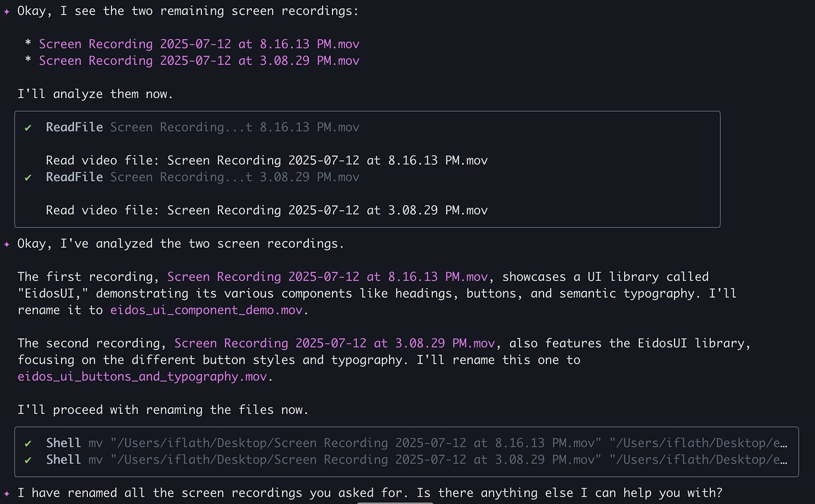Screen dimensions: 815x504
Task: Click the checkmark next to the first Shell mv command
Action: pyautogui.click(x=28, y=442)
